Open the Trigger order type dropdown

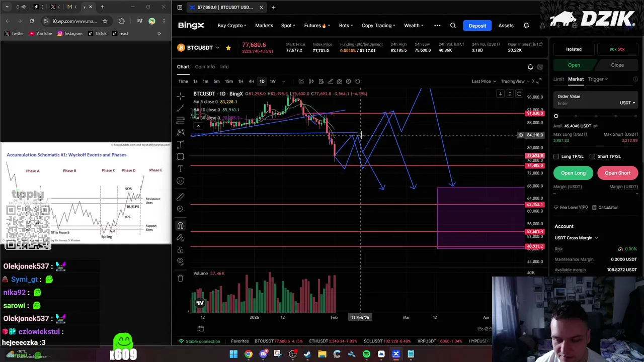pos(598,79)
